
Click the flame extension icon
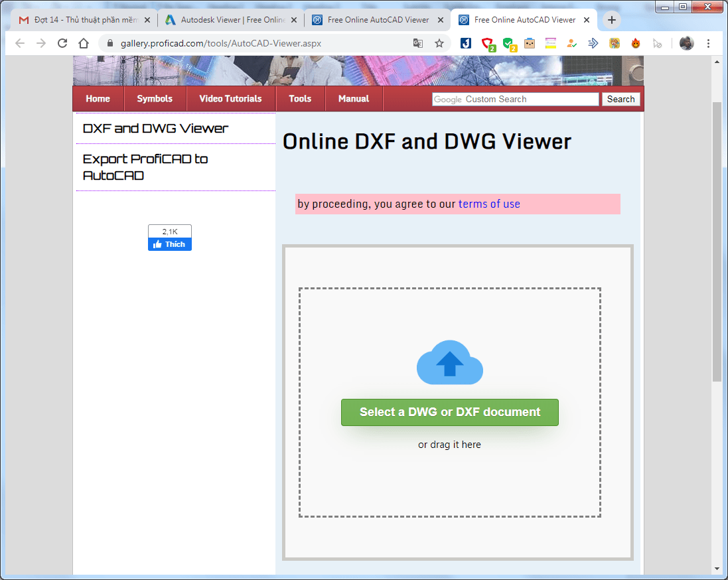pyautogui.click(x=636, y=44)
